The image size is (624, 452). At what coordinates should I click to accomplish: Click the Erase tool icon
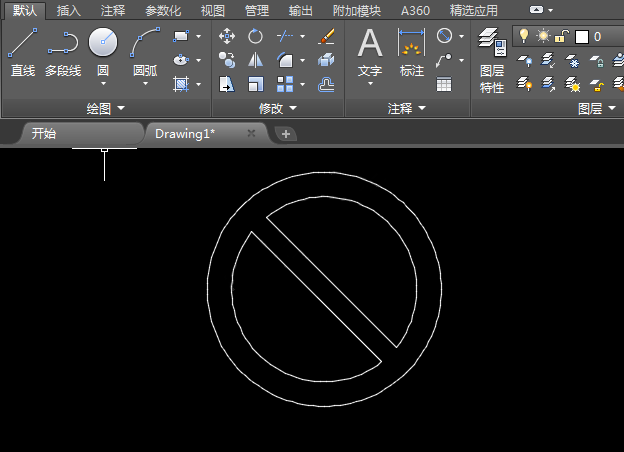pos(326,36)
